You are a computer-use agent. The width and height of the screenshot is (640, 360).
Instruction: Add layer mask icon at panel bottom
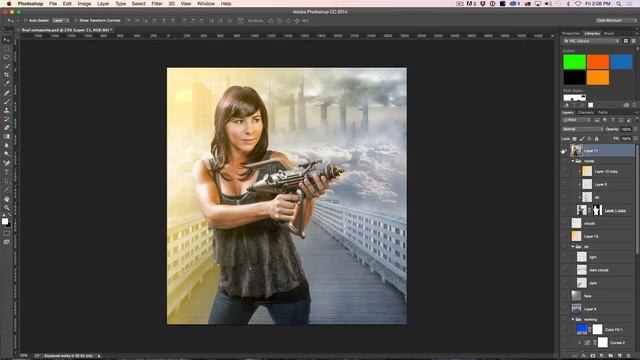(x=593, y=356)
